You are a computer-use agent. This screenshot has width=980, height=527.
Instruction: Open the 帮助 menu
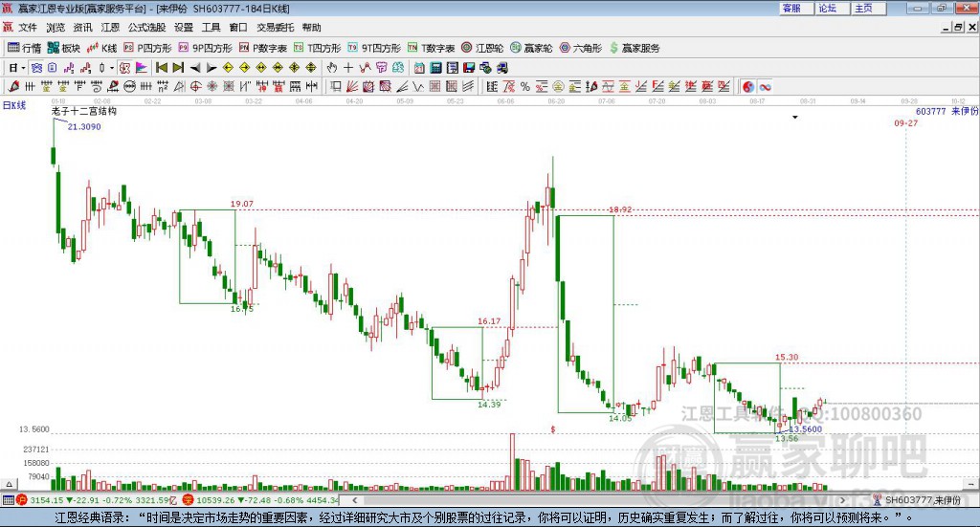(x=311, y=28)
